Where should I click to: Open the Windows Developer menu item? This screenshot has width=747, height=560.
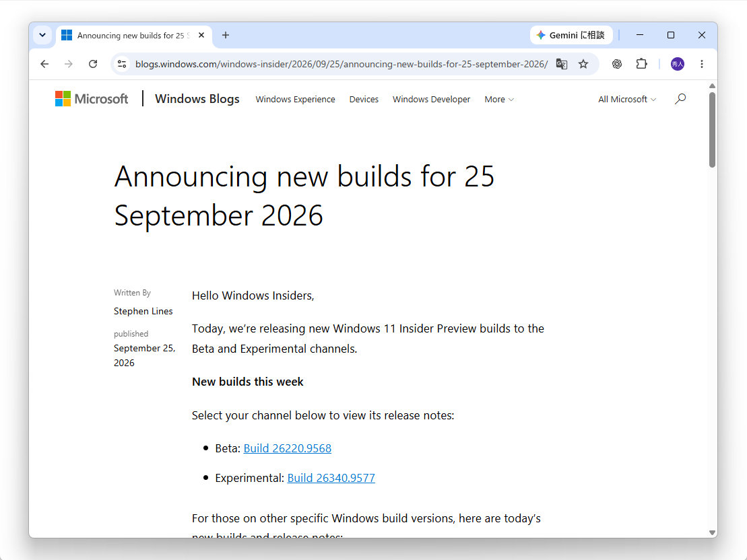click(431, 99)
